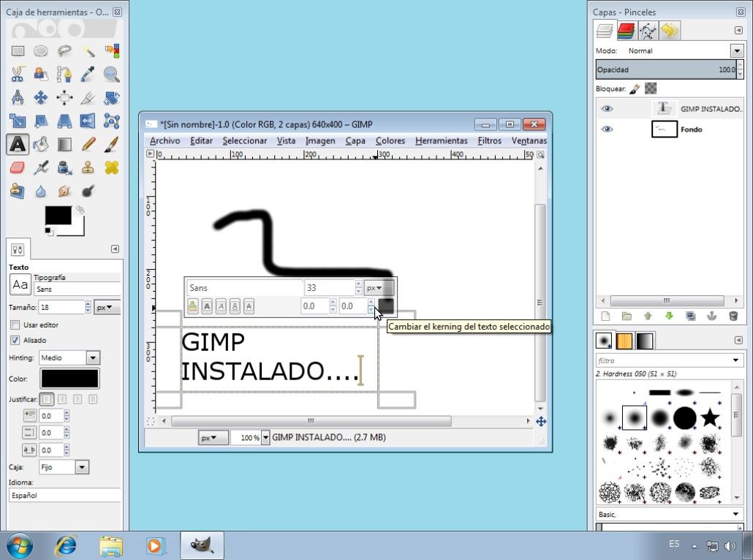Uncheck the Alisado checkbox
This screenshot has width=753, height=560.
coord(15,340)
